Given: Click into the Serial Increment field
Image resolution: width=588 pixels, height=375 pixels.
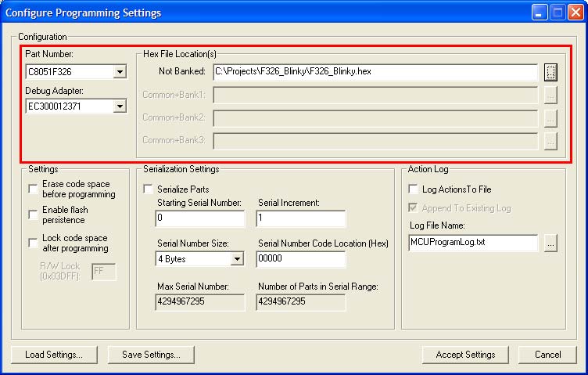Looking at the screenshot, I should pos(300,218).
